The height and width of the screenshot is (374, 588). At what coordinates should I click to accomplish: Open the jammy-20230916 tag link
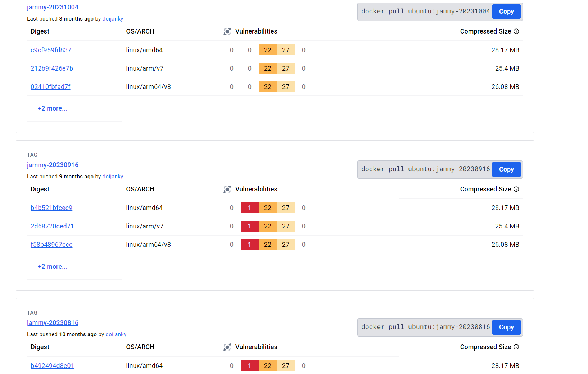point(53,165)
